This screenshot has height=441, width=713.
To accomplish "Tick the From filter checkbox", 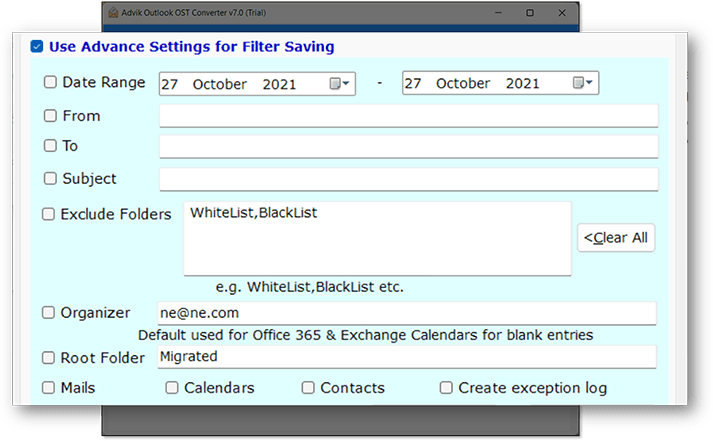I will [x=50, y=115].
